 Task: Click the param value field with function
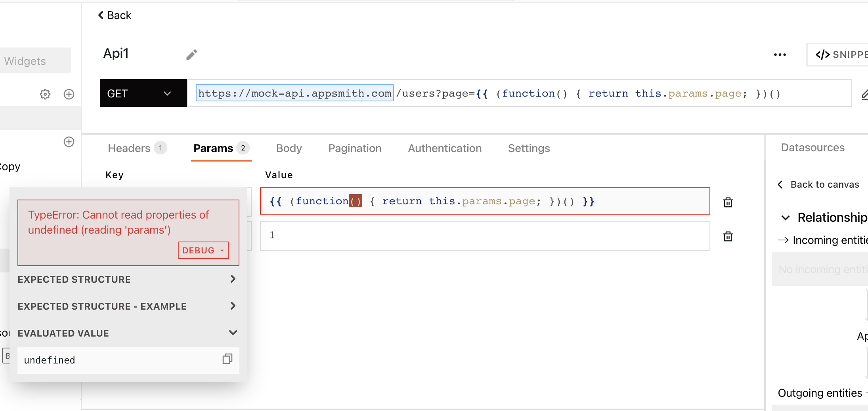coord(485,201)
